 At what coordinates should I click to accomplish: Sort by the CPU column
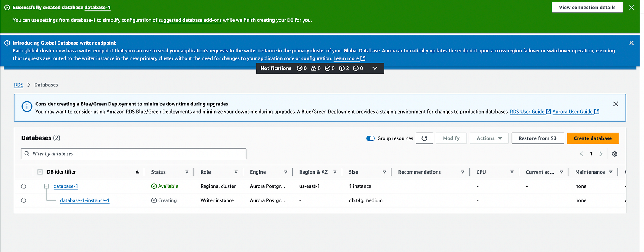click(x=512, y=172)
